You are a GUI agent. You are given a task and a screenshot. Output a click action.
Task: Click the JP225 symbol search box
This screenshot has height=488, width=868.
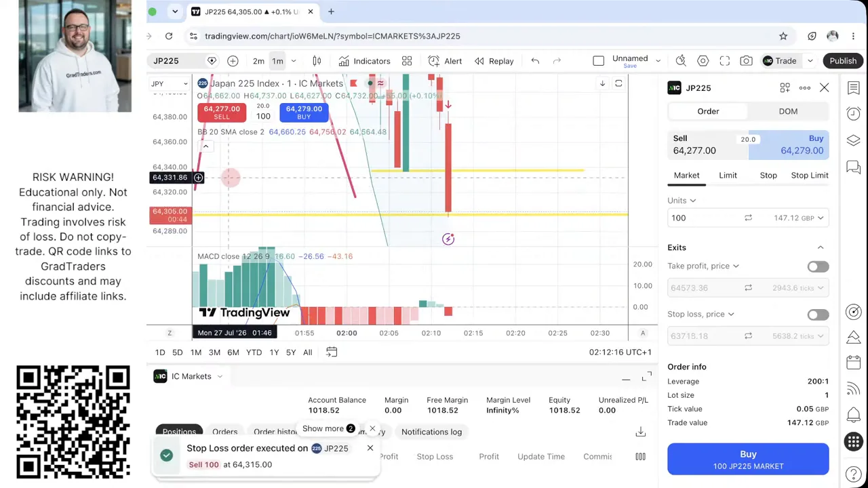pos(176,61)
